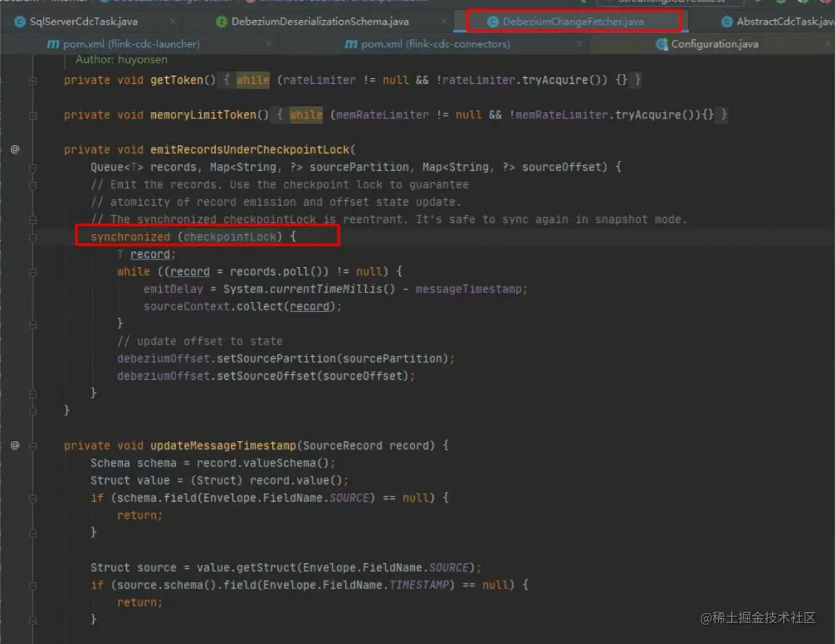Collapse the if source.schema TIMESTAMP block

pos(32,586)
